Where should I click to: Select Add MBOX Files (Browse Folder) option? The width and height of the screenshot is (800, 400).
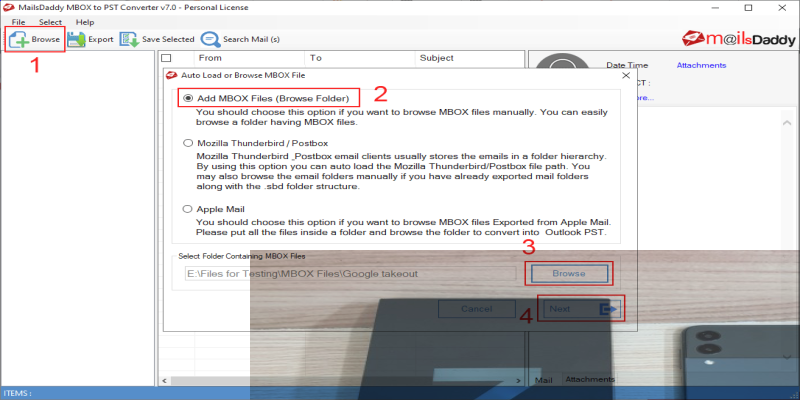coord(188,98)
